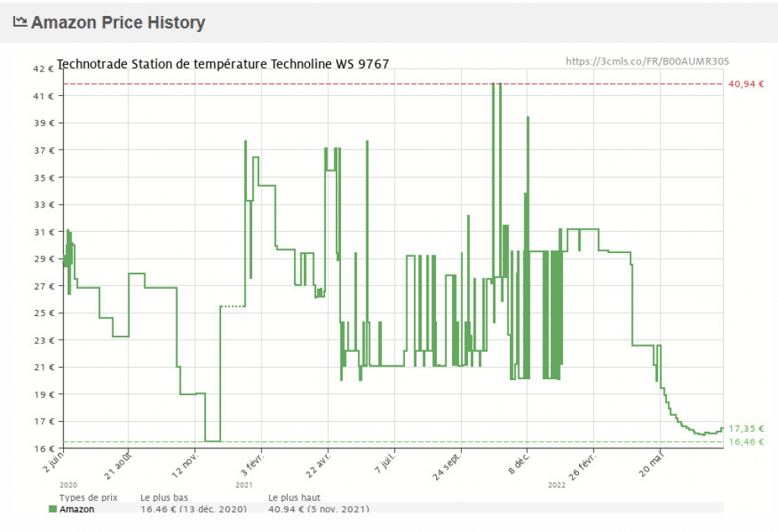Click the 2020 year marker
Viewport: 778px width, 532px height.
tap(68, 485)
